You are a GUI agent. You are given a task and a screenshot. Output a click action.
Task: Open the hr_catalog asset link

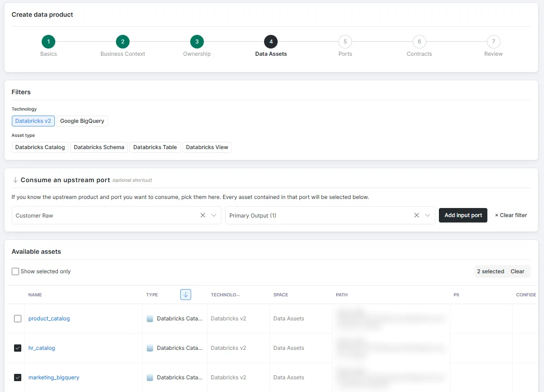[42, 348]
